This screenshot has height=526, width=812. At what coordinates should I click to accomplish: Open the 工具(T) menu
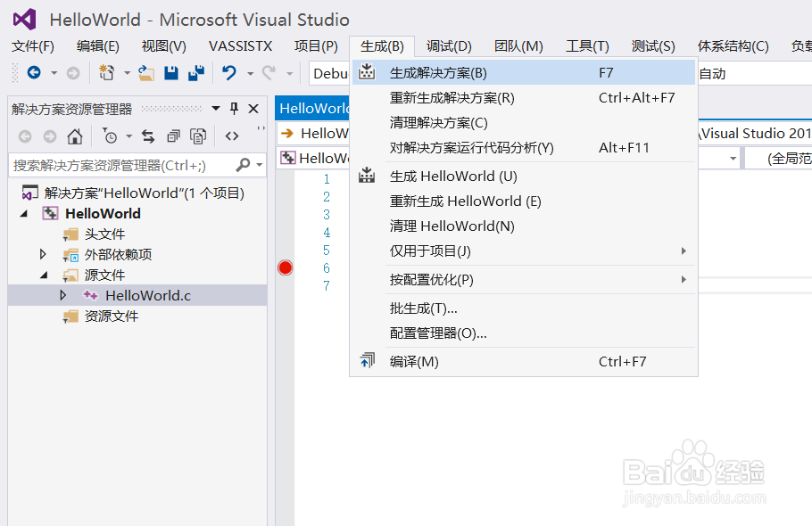coord(587,46)
